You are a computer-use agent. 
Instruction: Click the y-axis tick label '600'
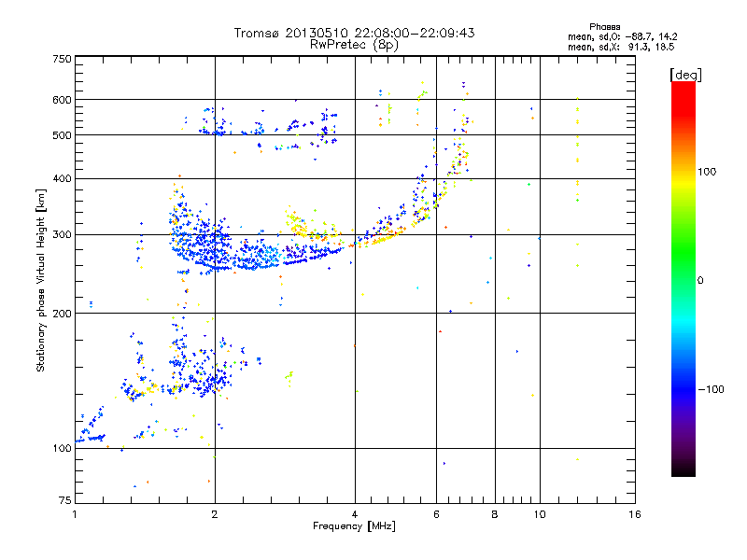(62, 100)
